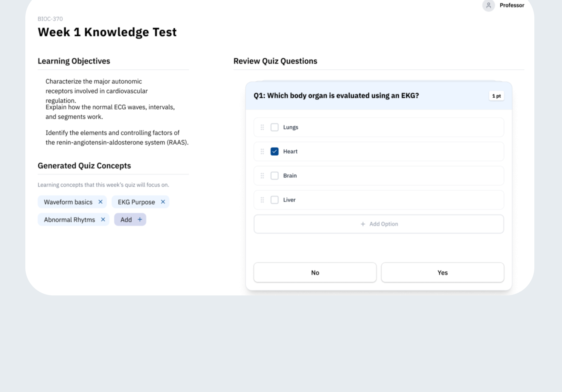Click the Learning Objectives heading
562x392 pixels.
click(74, 61)
